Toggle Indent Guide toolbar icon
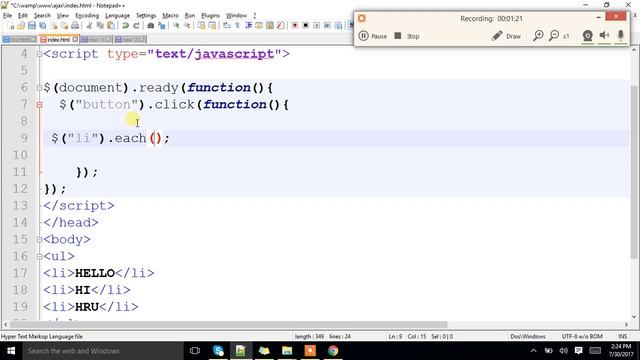 248,26
